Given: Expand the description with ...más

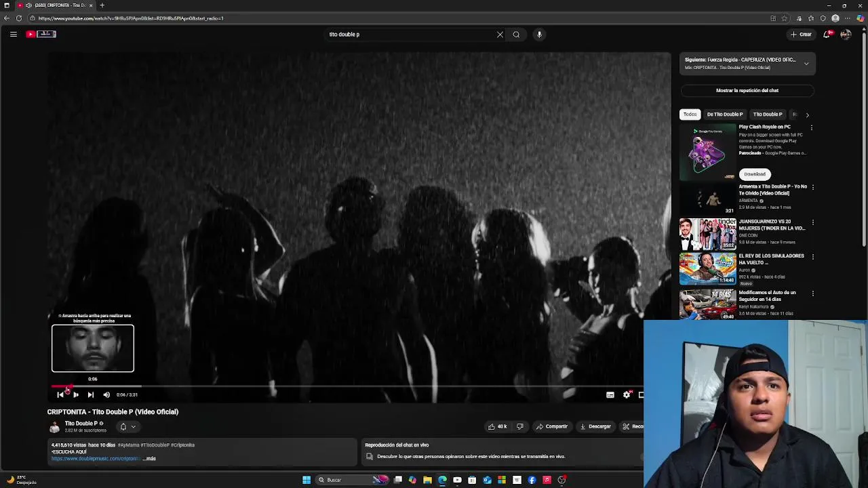Looking at the screenshot, I should click(x=149, y=459).
